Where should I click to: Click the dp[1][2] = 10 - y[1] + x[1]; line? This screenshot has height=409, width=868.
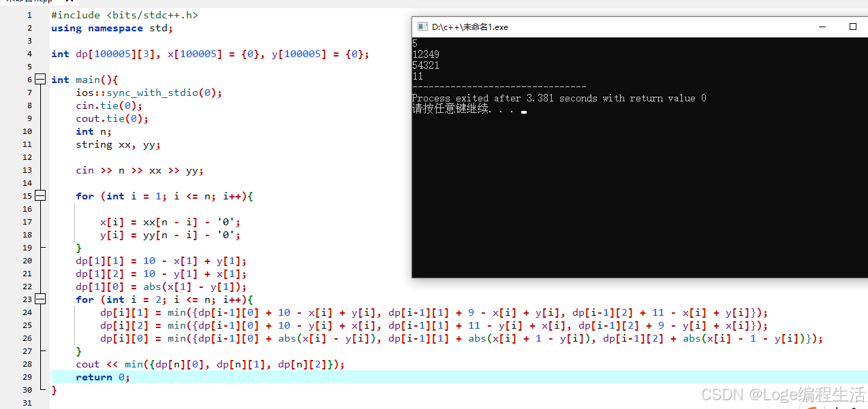[x=161, y=274]
